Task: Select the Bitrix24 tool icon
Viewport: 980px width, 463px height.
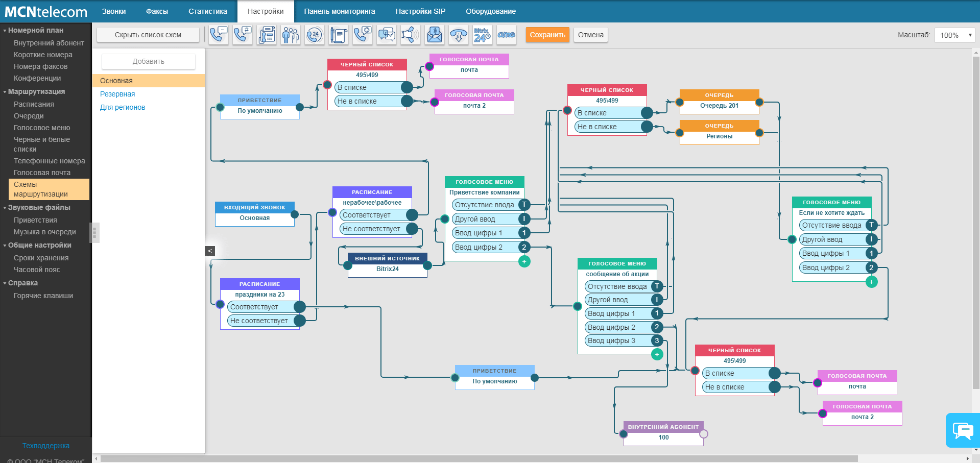Action: click(x=483, y=35)
